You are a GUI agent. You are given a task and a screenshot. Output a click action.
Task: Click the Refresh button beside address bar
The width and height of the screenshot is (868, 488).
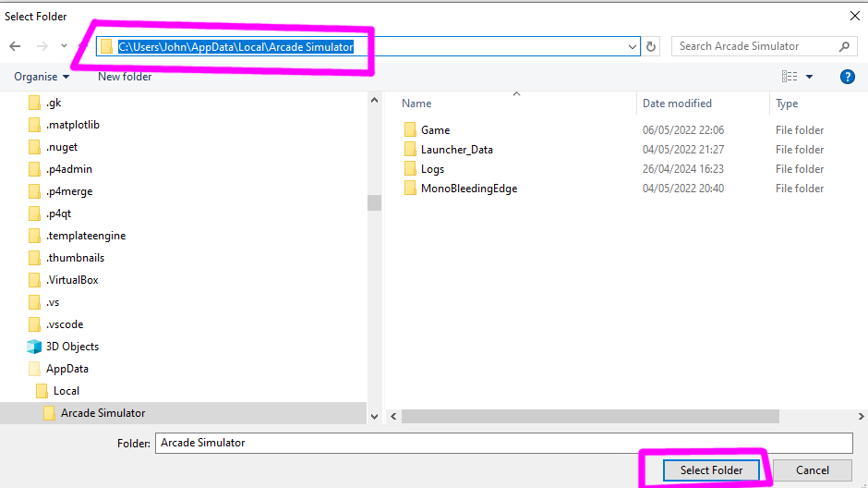tap(652, 46)
